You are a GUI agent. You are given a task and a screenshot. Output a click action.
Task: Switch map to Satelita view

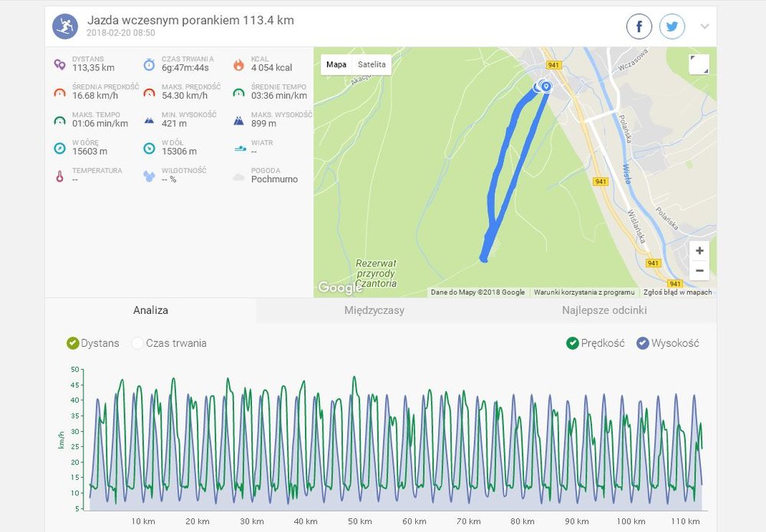pos(372,64)
